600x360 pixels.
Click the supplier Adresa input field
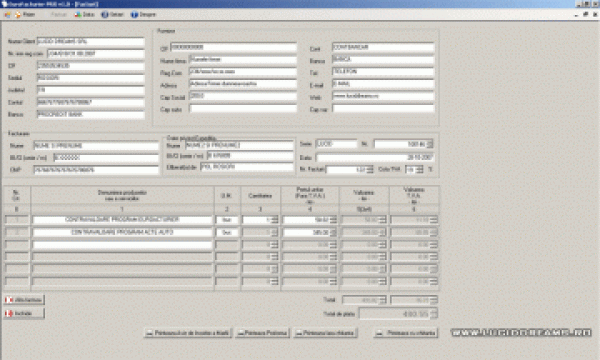[243, 84]
